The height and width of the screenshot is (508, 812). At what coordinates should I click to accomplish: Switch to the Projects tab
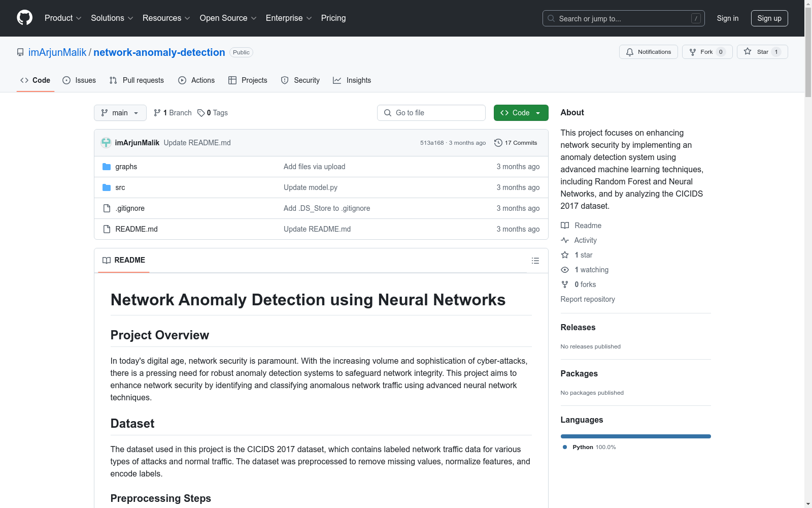point(248,80)
